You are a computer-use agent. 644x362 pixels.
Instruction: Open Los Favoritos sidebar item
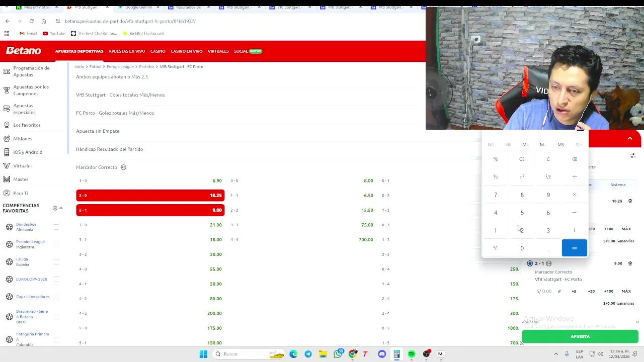click(27, 125)
